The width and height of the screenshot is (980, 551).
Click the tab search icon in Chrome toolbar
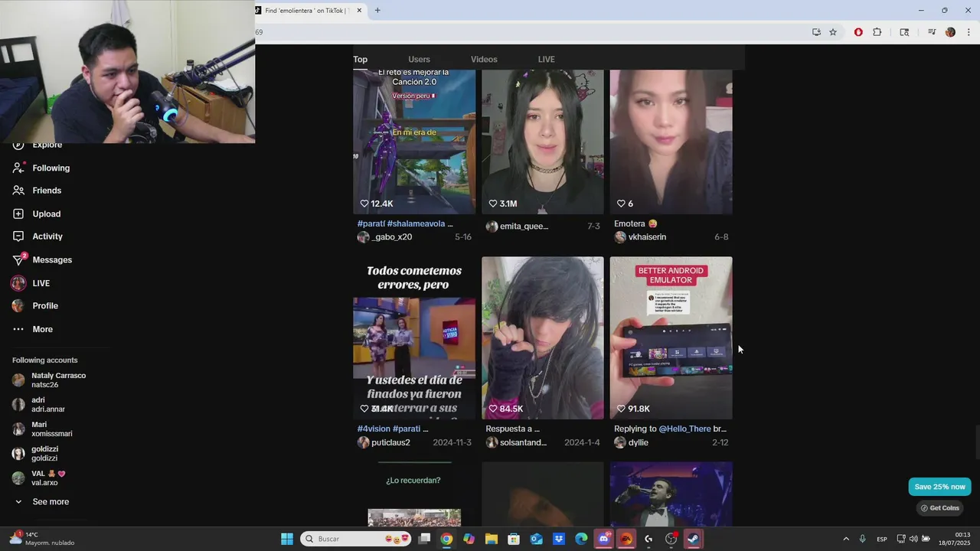coord(904,32)
